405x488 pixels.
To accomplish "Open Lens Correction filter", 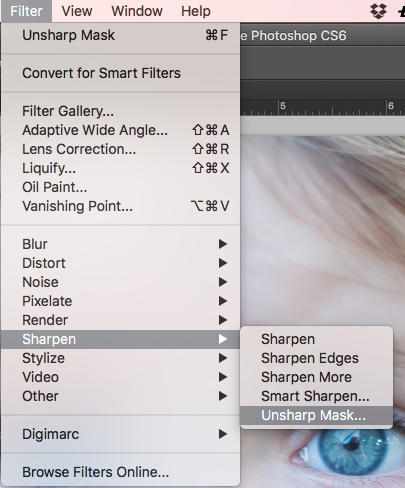I will click(x=120, y=149).
